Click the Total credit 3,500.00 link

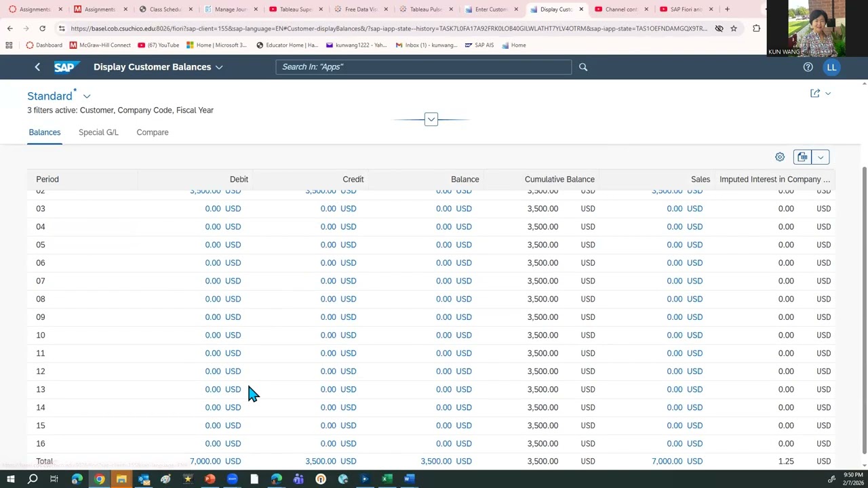[x=321, y=462]
